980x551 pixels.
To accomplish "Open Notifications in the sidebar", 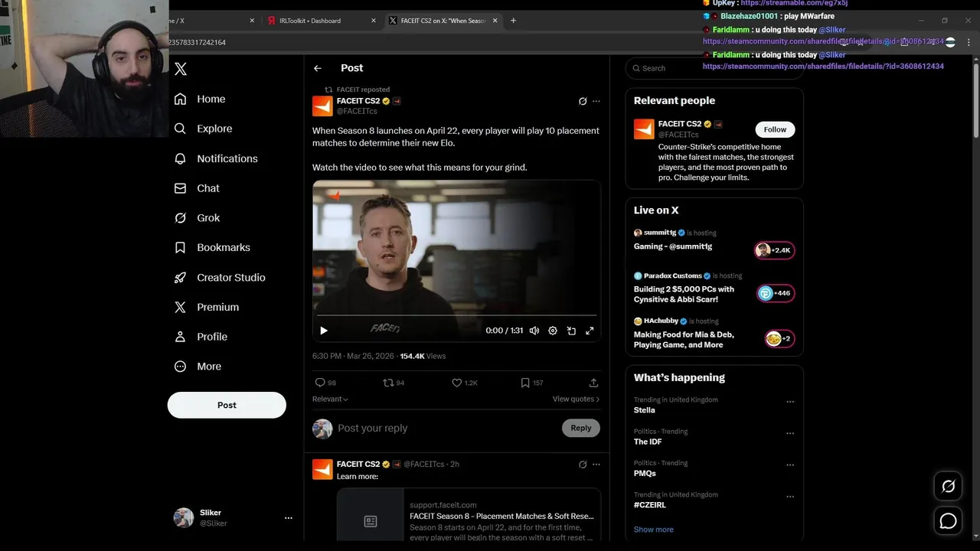I will [x=216, y=158].
